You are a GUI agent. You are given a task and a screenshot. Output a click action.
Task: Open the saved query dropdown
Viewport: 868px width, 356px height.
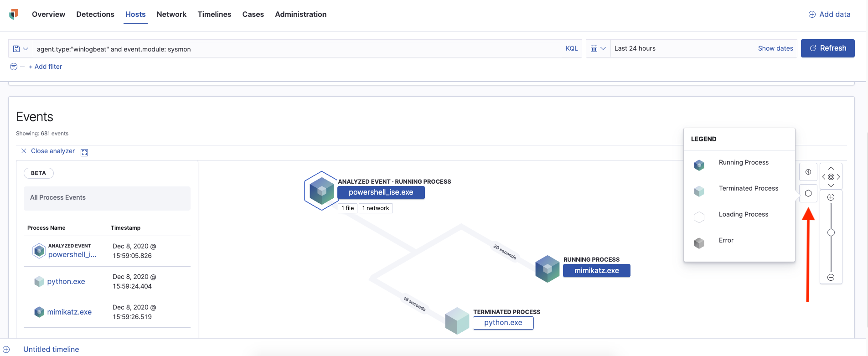pyautogui.click(x=21, y=49)
